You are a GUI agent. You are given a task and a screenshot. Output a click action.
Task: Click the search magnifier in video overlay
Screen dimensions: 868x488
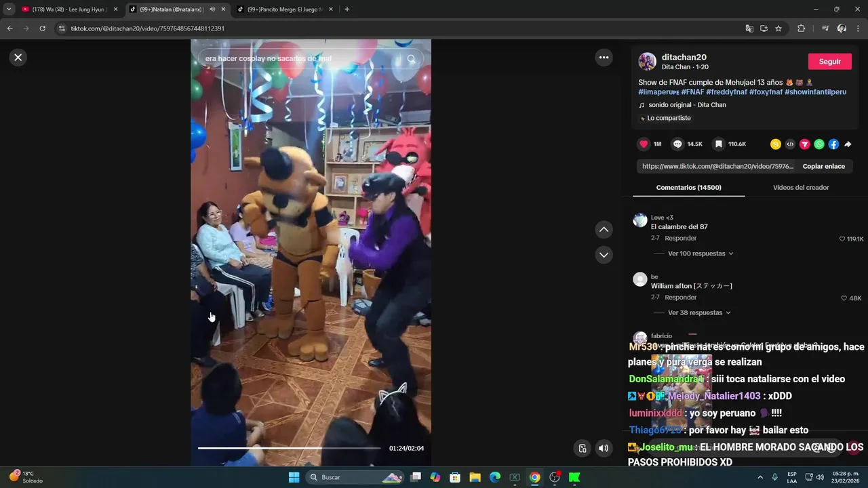click(x=411, y=59)
